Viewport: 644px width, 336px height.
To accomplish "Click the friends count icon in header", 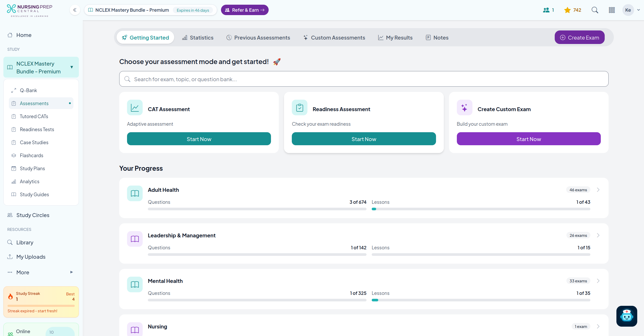I will pos(546,10).
